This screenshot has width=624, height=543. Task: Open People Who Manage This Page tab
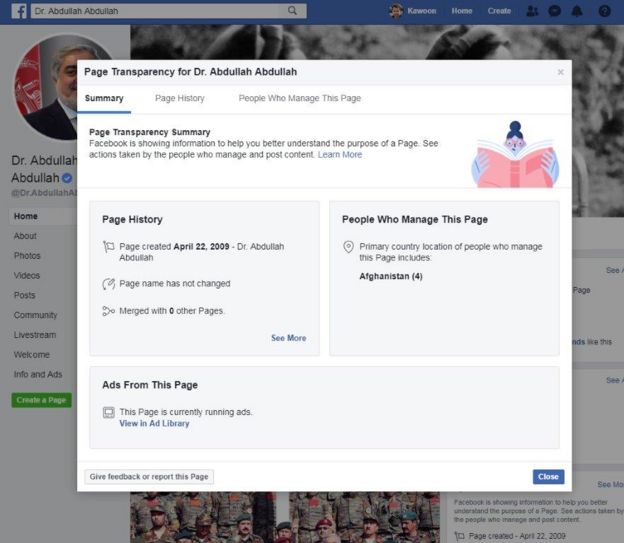pos(300,98)
